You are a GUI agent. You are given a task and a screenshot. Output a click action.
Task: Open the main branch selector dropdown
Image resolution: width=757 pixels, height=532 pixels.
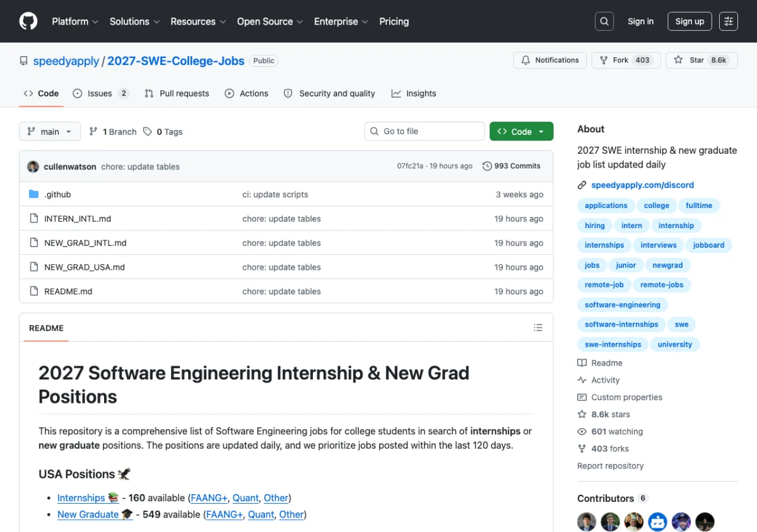tap(50, 132)
